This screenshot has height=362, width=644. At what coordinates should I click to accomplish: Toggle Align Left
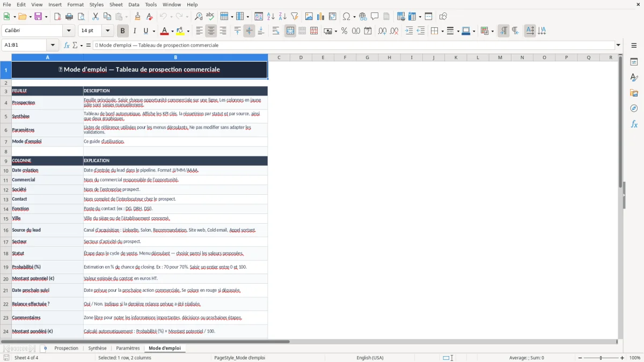199,31
